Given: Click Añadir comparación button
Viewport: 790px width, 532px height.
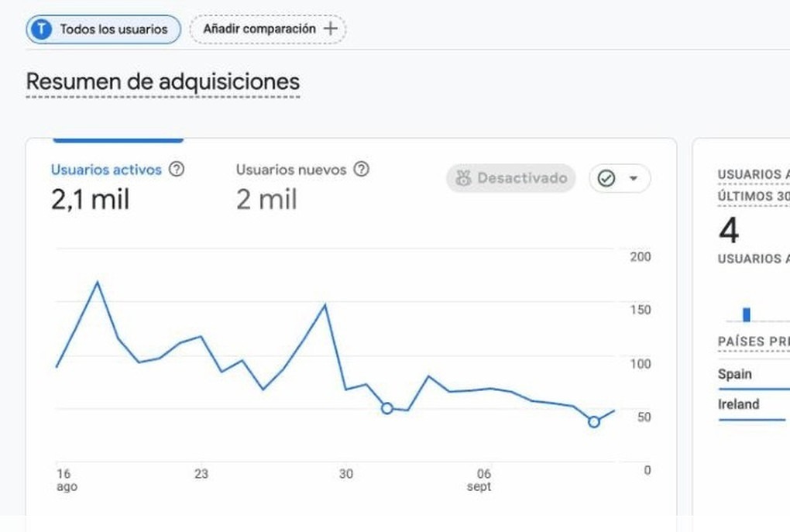Looking at the screenshot, I should tap(267, 29).
